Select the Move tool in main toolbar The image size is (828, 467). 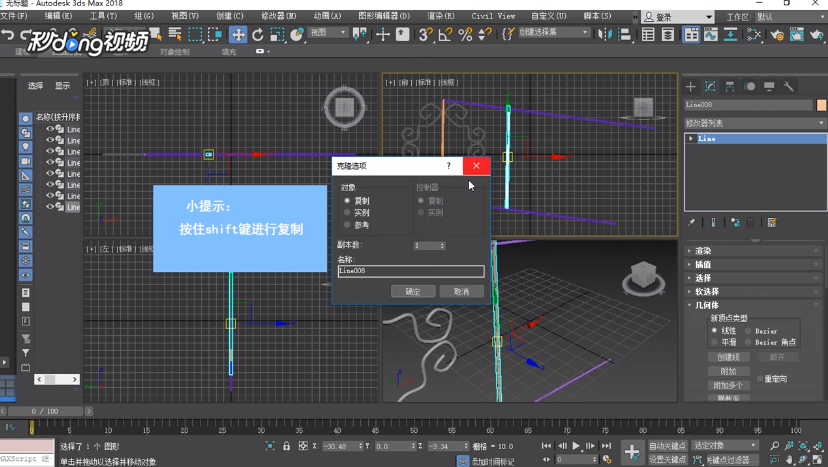point(238,35)
